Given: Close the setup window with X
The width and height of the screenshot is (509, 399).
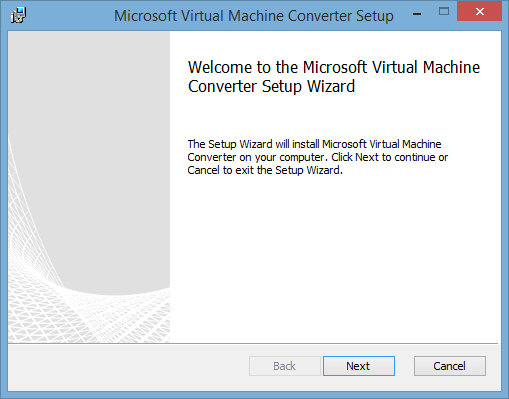Looking at the screenshot, I should [x=480, y=11].
